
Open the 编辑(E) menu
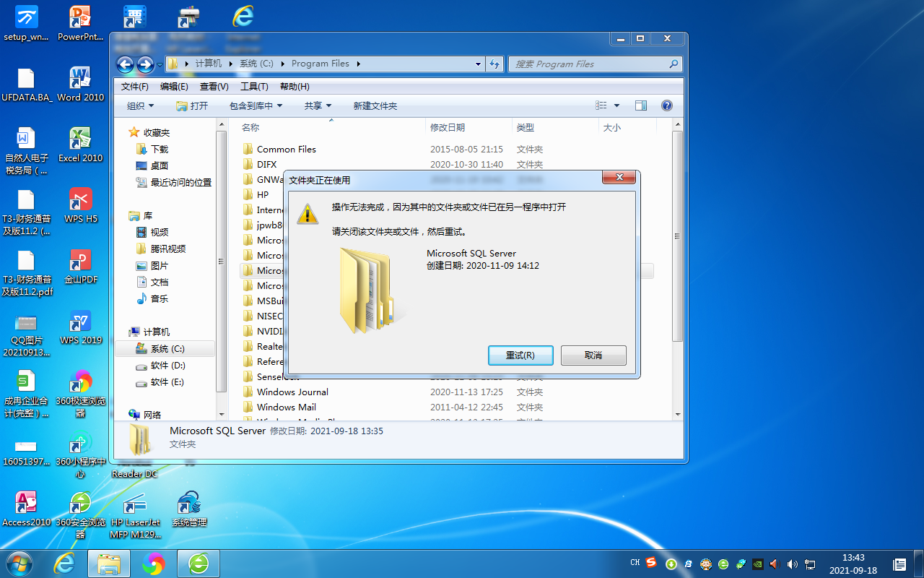coord(174,87)
